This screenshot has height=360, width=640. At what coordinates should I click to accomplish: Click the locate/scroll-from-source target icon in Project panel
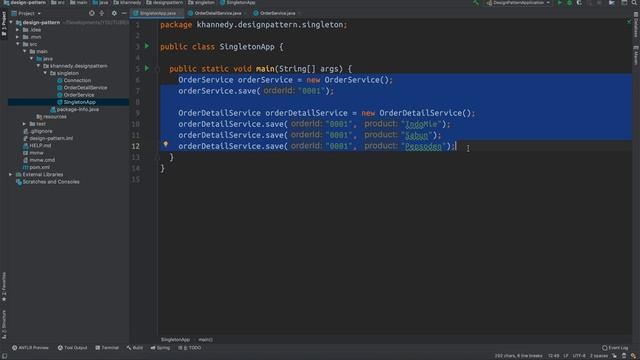pos(91,13)
